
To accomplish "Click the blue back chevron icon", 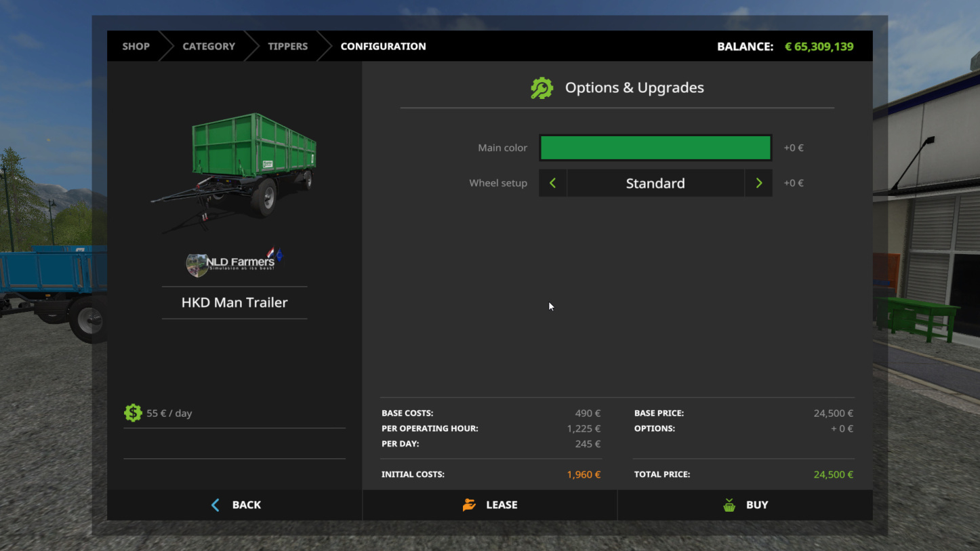I will pos(216,505).
